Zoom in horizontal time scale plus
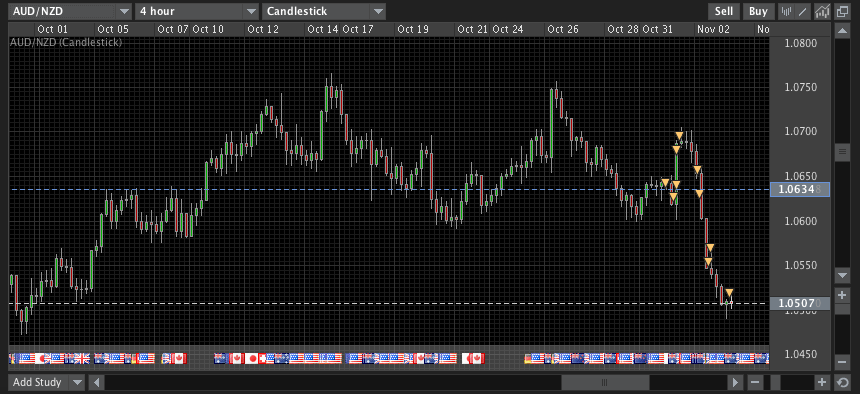The image size is (860, 394). [822, 382]
